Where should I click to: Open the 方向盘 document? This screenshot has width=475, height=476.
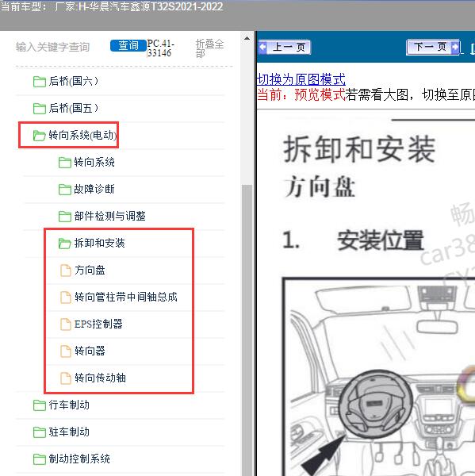click(90, 271)
